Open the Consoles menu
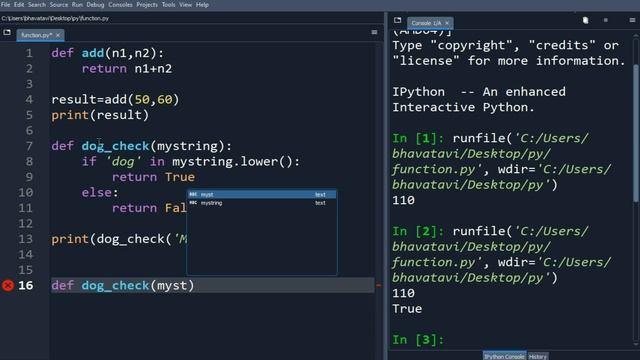 (x=120, y=4)
